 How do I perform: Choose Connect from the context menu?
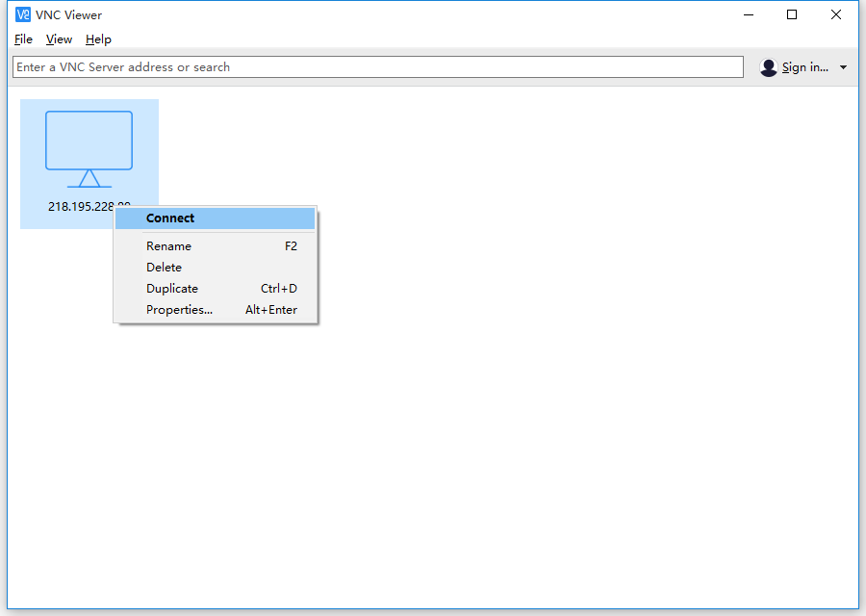click(216, 218)
